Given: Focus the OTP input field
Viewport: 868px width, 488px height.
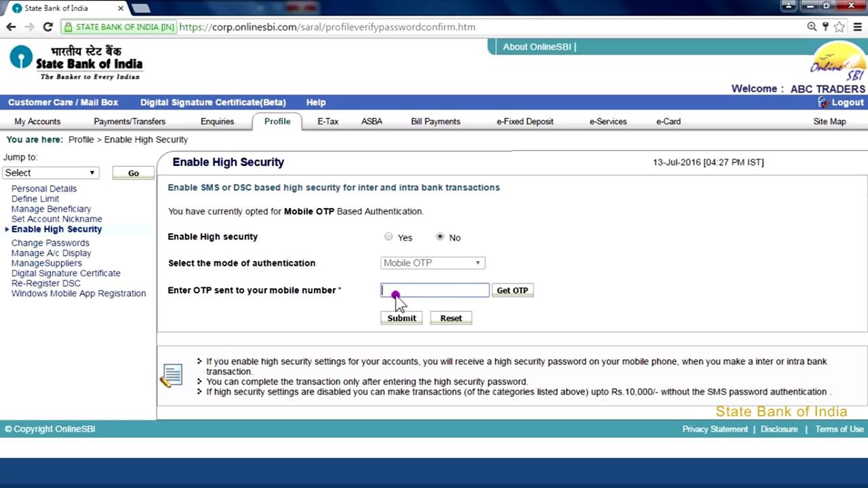Looking at the screenshot, I should (435, 290).
